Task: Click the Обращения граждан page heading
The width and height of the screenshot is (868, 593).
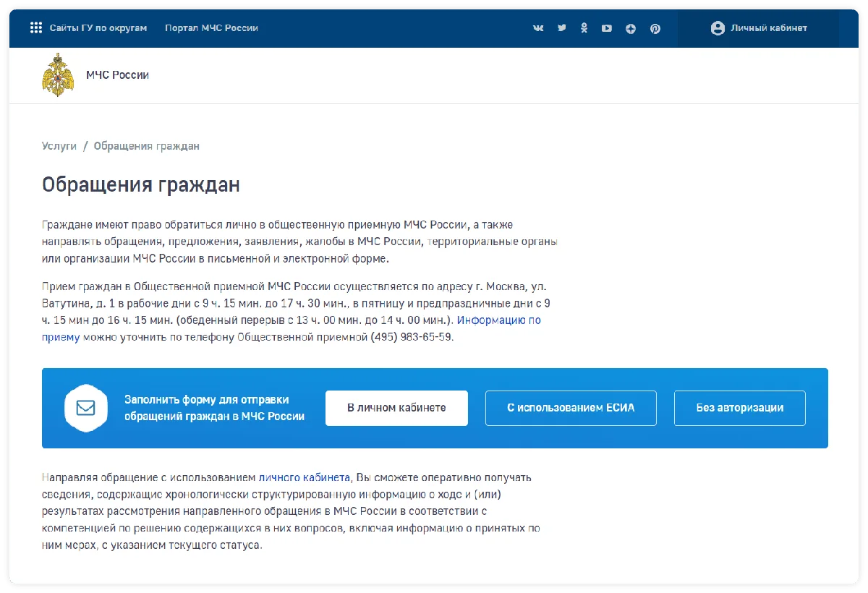Action: tap(141, 185)
